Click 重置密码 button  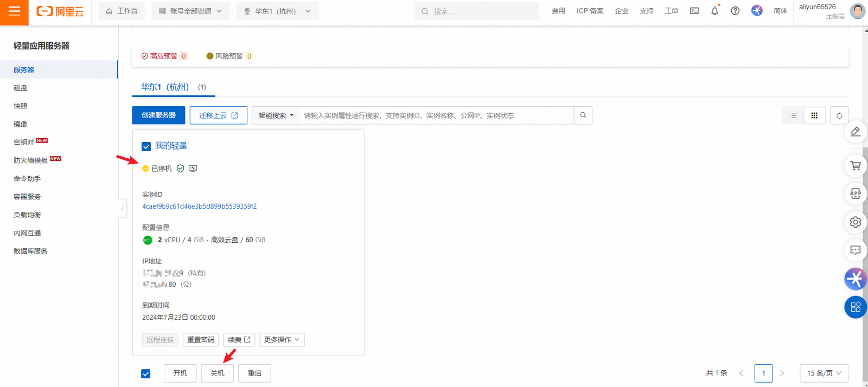[x=201, y=340]
